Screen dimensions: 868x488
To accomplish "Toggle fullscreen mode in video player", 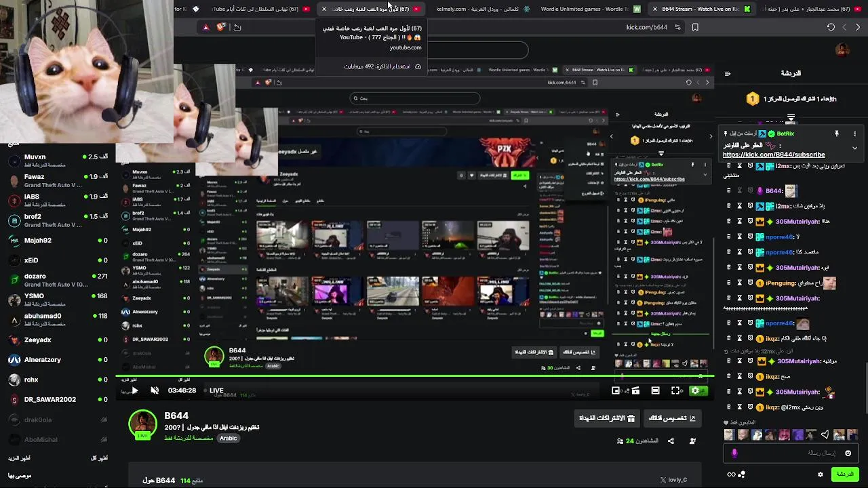I will (675, 390).
